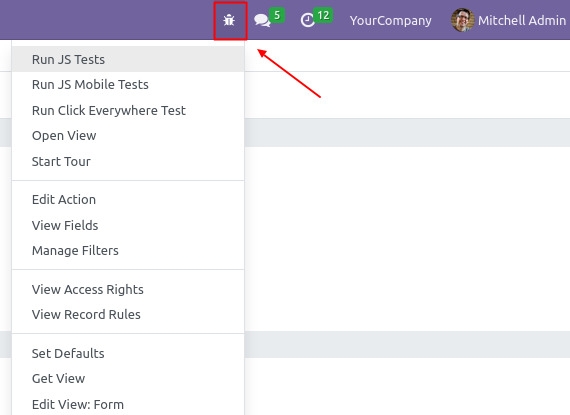The image size is (570, 415).
Task: Open the activities clock icon
Action: pos(308,20)
